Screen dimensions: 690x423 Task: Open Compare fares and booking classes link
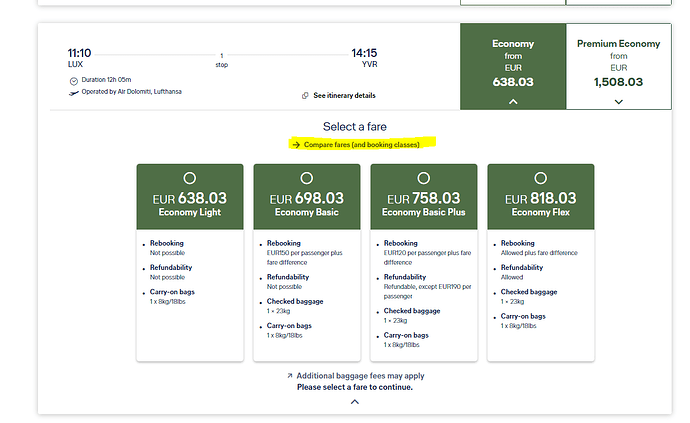[362, 144]
